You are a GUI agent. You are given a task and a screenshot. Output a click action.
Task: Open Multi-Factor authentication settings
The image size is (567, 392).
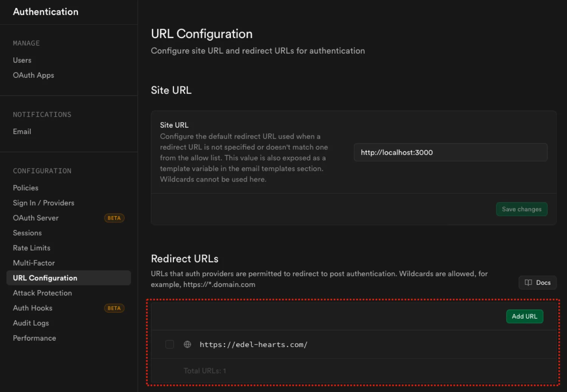tap(34, 263)
